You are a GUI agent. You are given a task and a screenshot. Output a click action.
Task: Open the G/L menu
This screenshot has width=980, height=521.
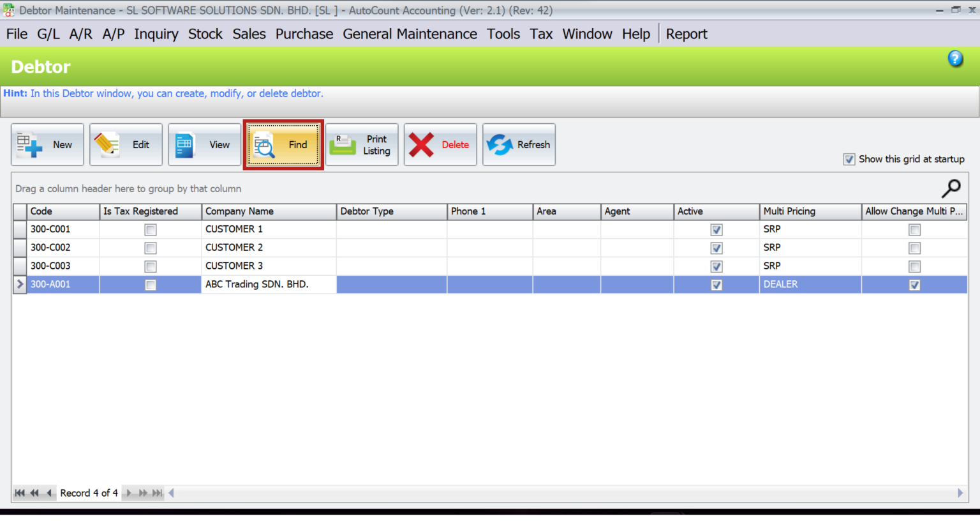point(48,34)
